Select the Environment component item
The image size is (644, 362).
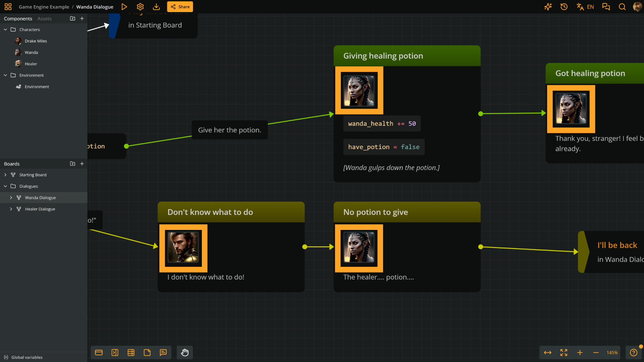click(x=37, y=86)
